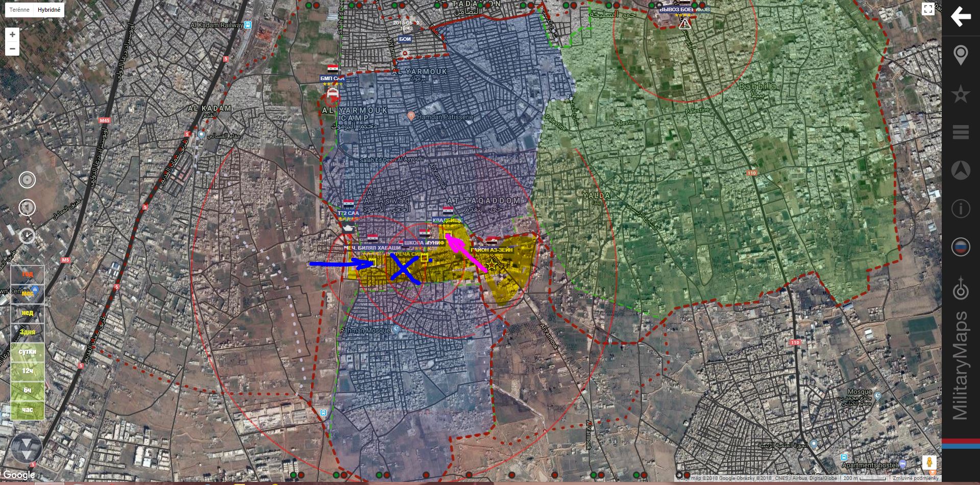
Task: Zoom out with the minus button
Action: [x=12, y=49]
